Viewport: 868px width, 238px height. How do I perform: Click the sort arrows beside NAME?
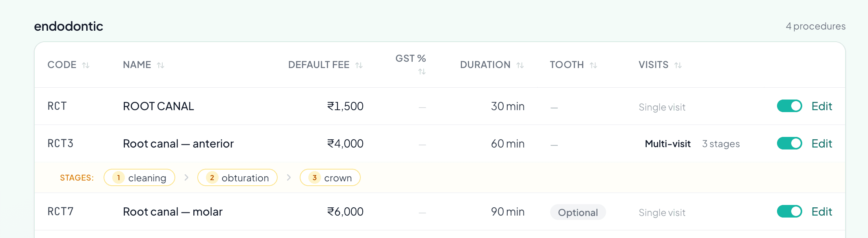(x=160, y=65)
